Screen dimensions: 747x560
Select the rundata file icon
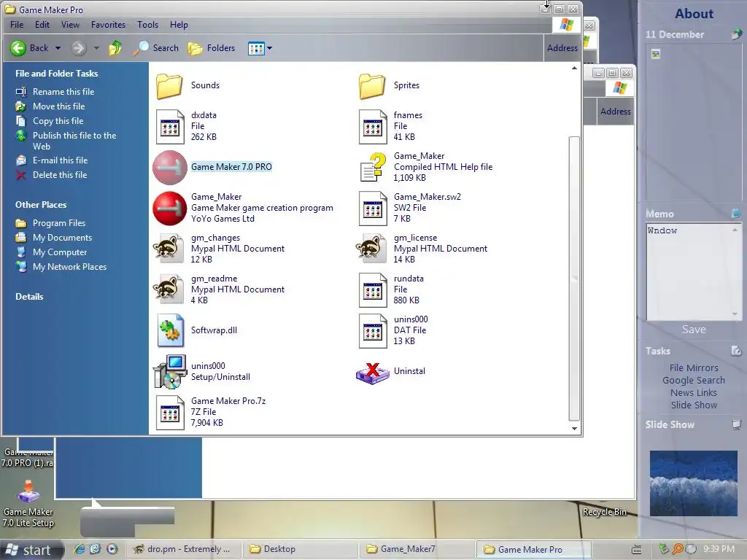pos(373,290)
